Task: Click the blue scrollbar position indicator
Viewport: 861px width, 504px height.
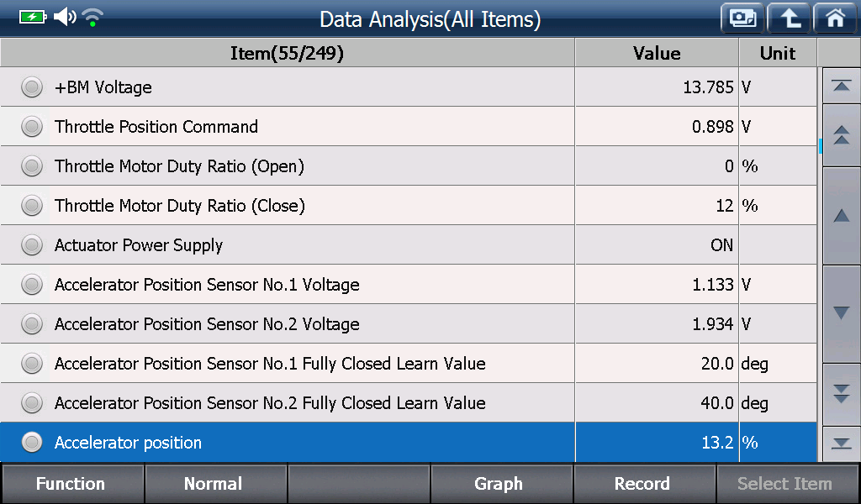Action: 821,146
